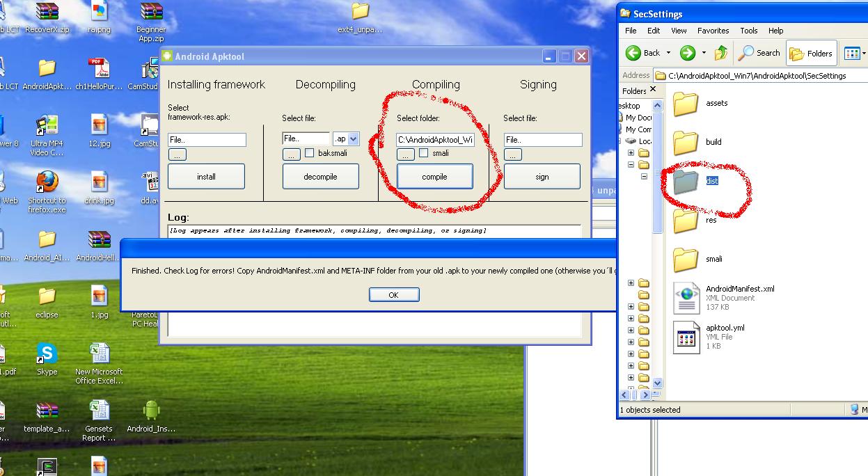Collapse the expanded tree node below Local Disk

click(631, 165)
